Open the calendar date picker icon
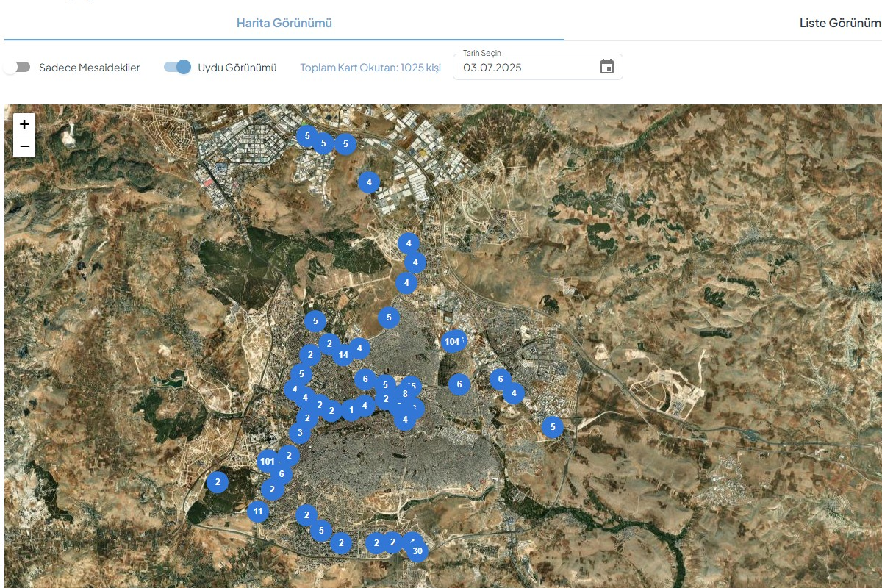 coord(606,67)
